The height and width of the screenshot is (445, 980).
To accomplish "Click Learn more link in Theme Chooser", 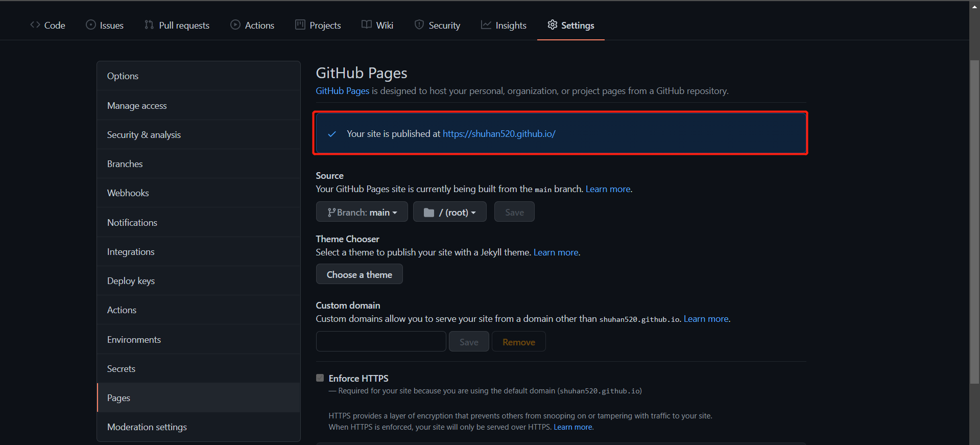I will click(556, 252).
